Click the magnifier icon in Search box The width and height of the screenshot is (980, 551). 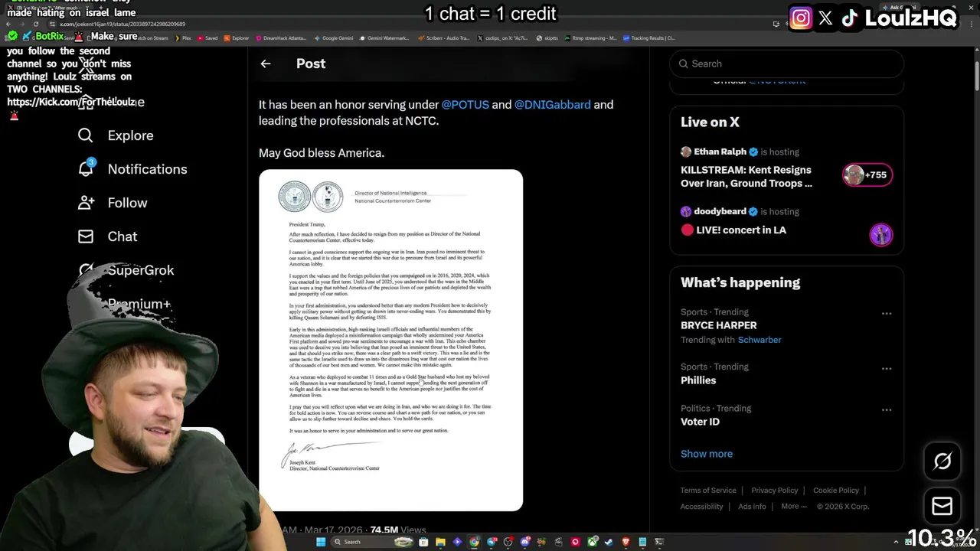(x=684, y=64)
